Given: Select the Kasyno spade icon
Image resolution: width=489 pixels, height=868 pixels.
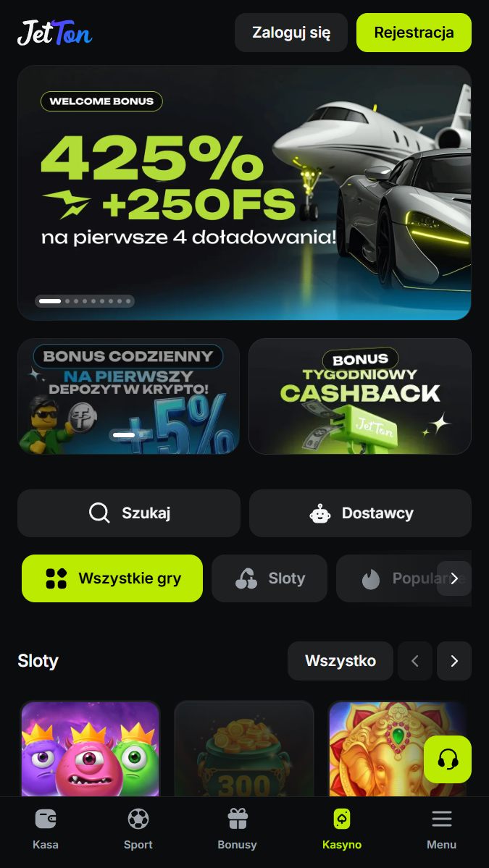Looking at the screenshot, I should pos(342,818).
